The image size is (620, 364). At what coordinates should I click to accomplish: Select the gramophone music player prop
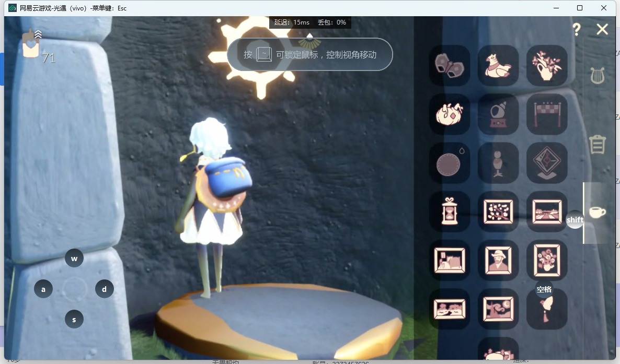click(x=498, y=114)
